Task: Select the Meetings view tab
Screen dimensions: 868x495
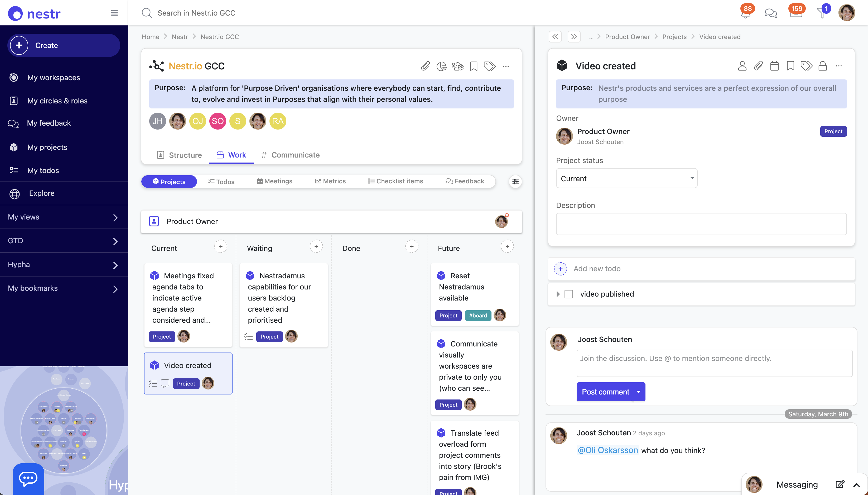Action: [x=274, y=181]
